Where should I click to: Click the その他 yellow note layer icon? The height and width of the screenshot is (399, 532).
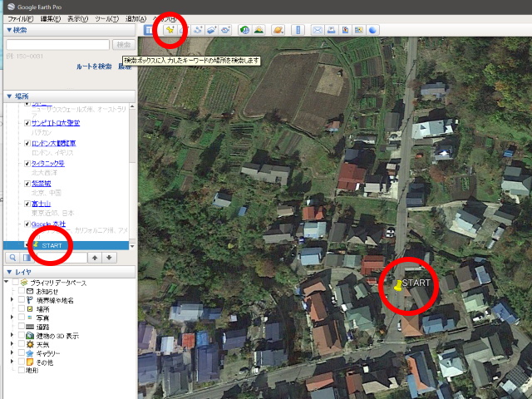pos(30,362)
